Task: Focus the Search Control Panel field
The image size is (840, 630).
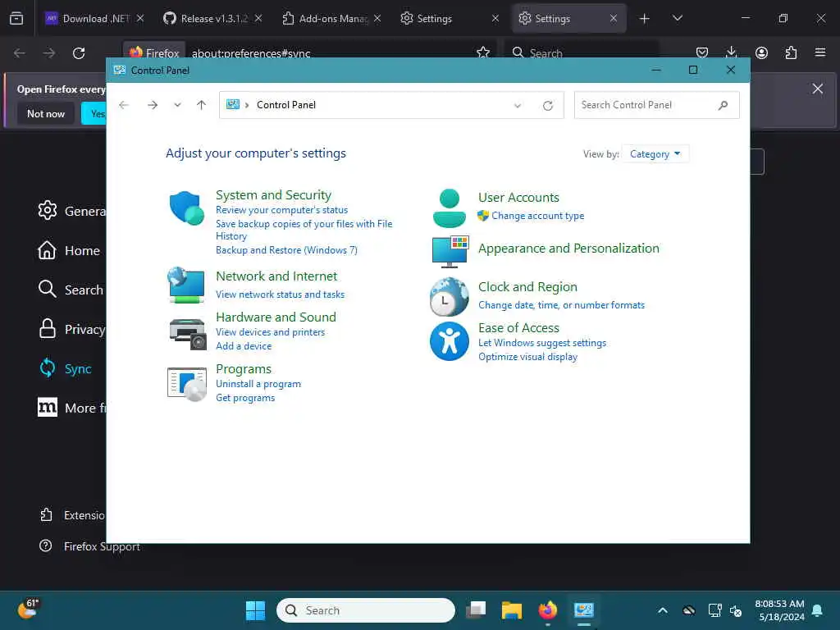Action: point(656,105)
